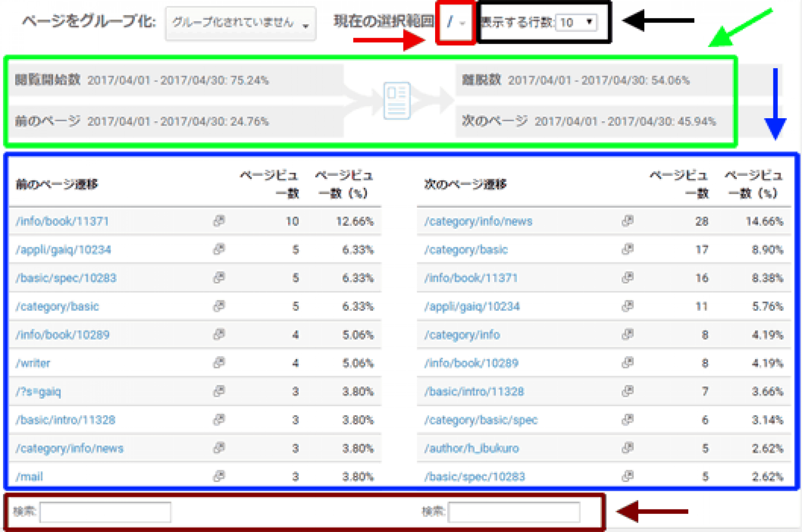The height and width of the screenshot is (532, 802).
Task: Open the page grouping dropdown
Action: tap(241, 23)
